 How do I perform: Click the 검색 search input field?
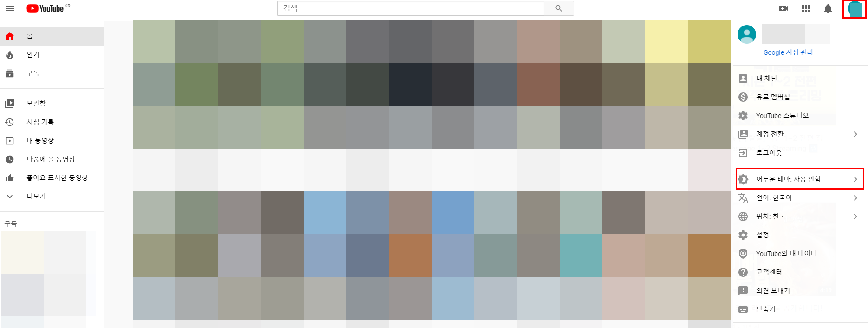tap(411, 8)
